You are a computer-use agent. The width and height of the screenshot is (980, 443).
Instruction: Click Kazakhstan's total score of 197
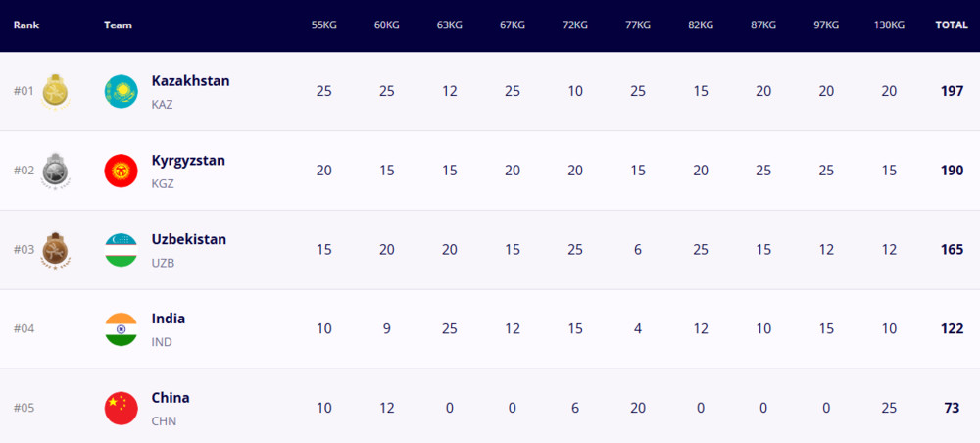pyautogui.click(x=952, y=91)
